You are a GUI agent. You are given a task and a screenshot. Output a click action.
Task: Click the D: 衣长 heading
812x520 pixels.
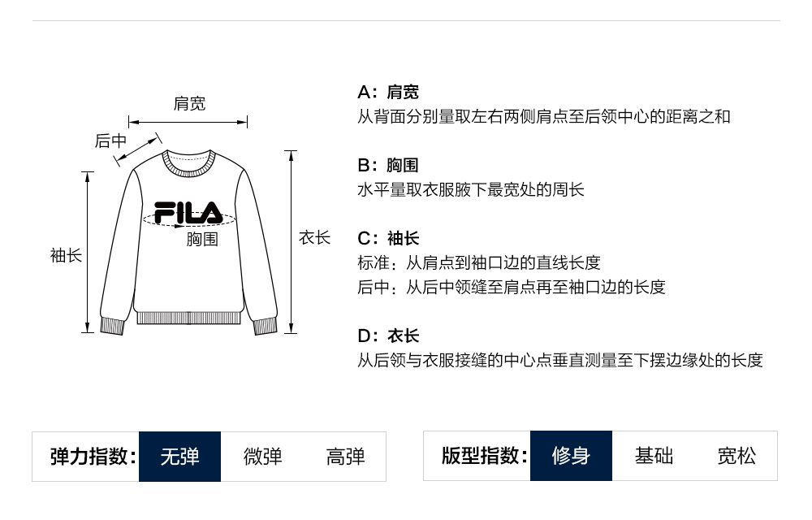pyautogui.click(x=388, y=336)
